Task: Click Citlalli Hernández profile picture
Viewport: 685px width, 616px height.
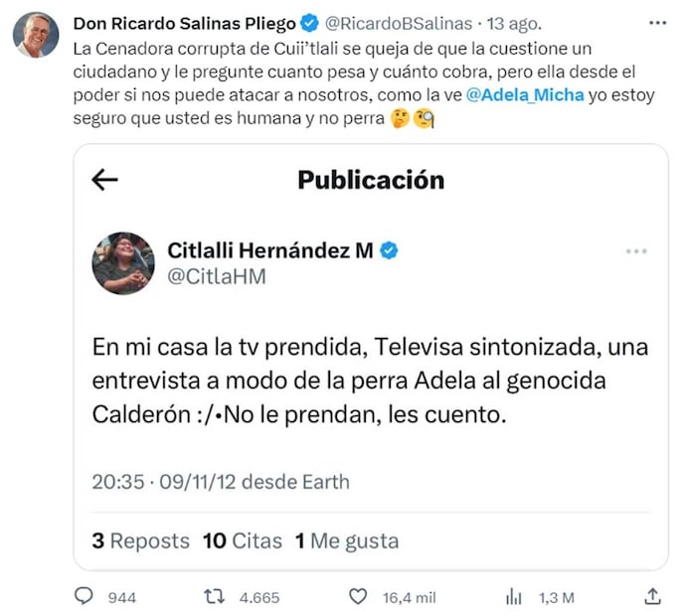Action: (x=123, y=263)
